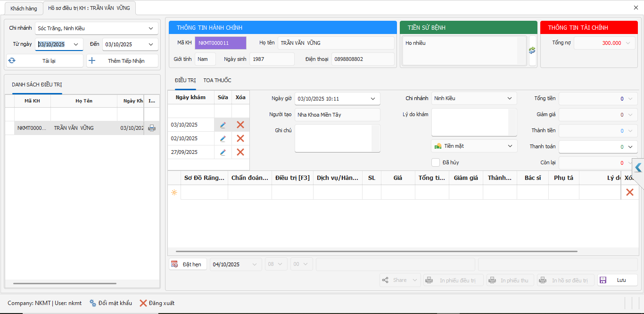This screenshot has width=644, height=314.
Task: Expand the Ngày giờ date-time picker
Action: pyautogui.click(x=372, y=99)
